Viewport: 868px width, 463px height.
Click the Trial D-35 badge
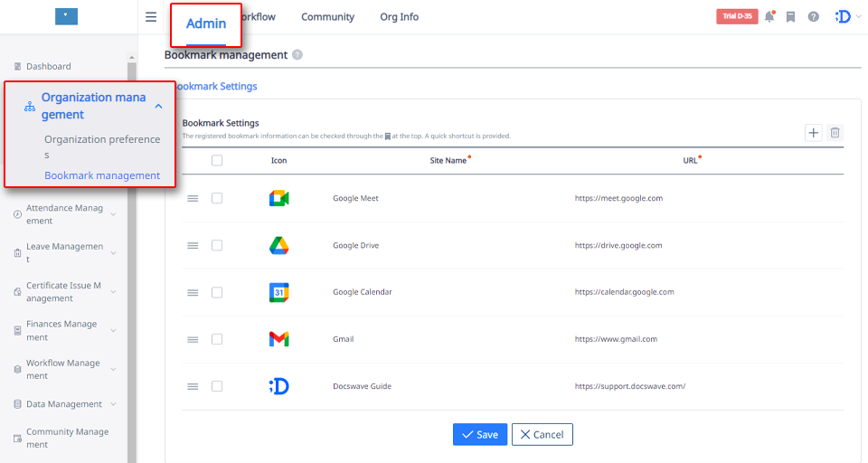click(x=737, y=16)
